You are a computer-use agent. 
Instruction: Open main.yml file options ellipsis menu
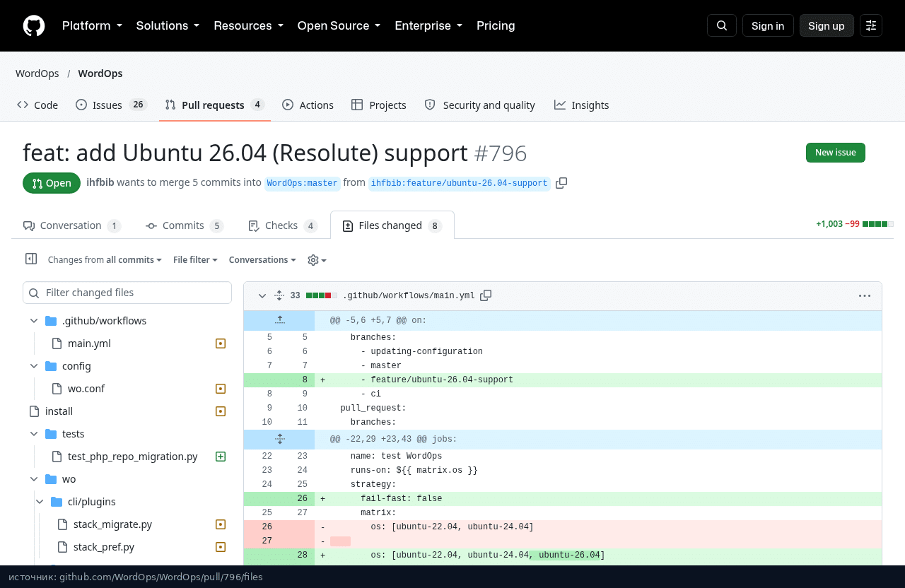click(865, 296)
